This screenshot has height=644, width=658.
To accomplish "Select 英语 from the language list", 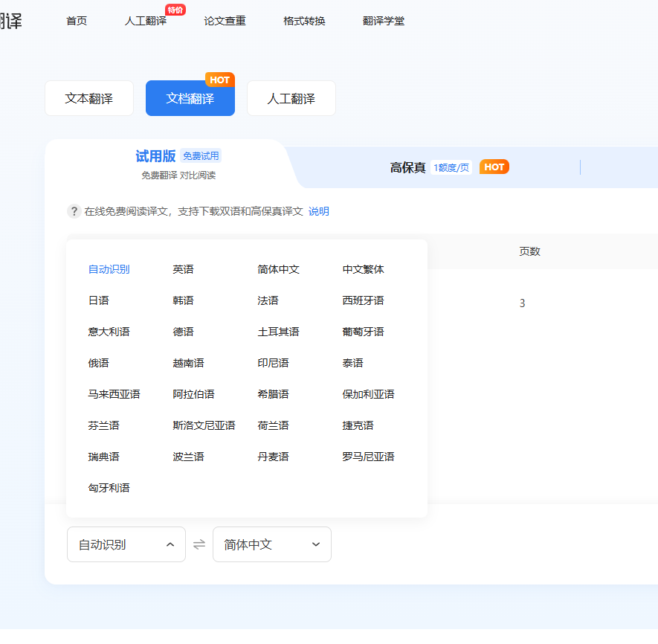I will [x=183, y=269].
